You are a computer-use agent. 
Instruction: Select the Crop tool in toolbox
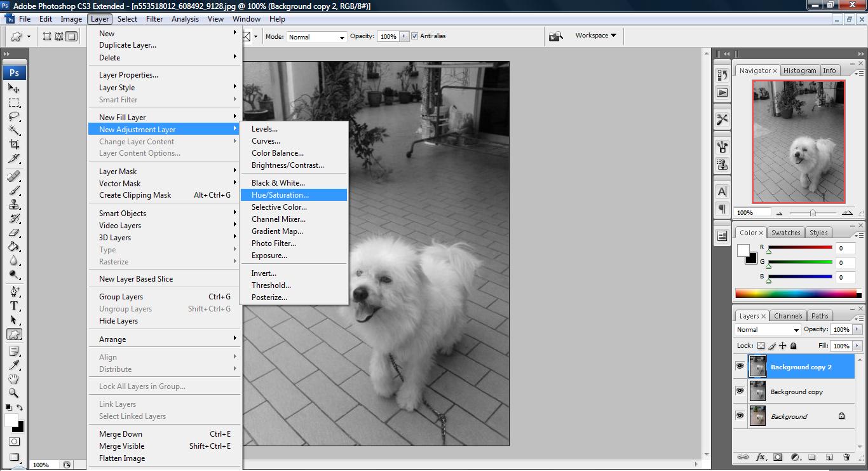(x=14, y=145)
